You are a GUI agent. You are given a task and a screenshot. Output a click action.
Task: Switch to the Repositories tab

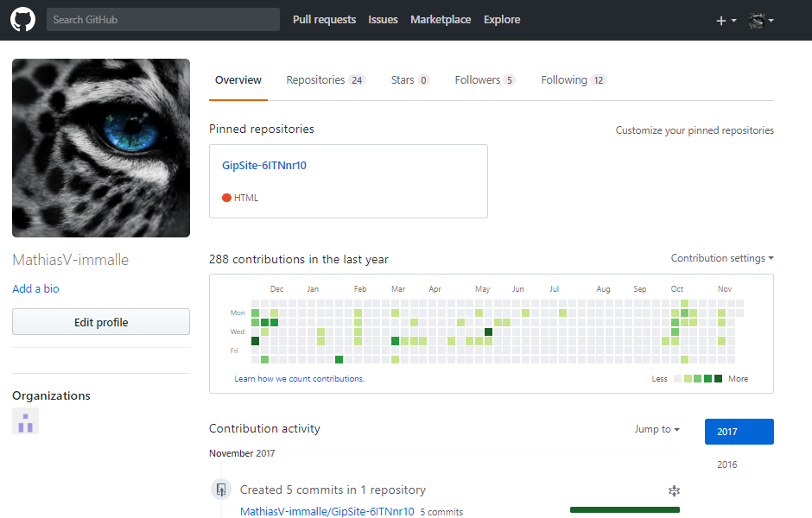pos(326,80)
